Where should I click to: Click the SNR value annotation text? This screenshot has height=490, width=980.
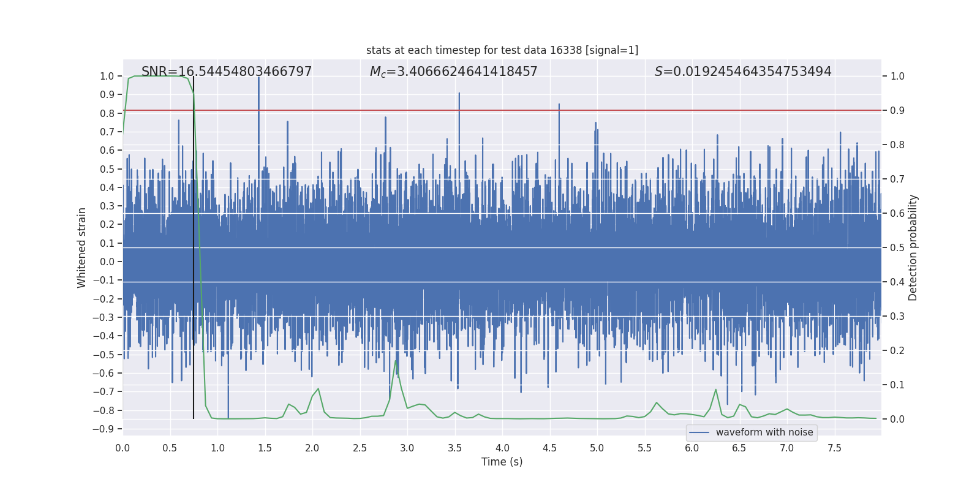click(x=227, y=72)
